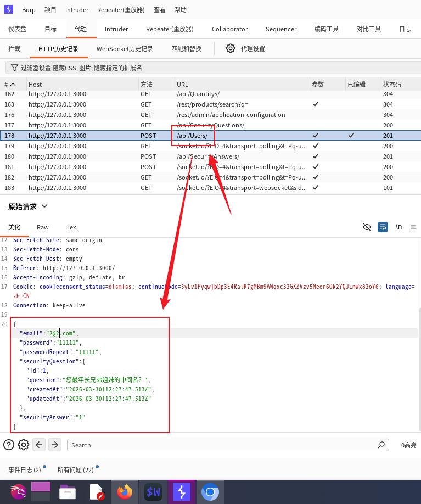Open the $W application taskbar icon
The width and height of the screenshot is (421, 504).
click(153, 492)
